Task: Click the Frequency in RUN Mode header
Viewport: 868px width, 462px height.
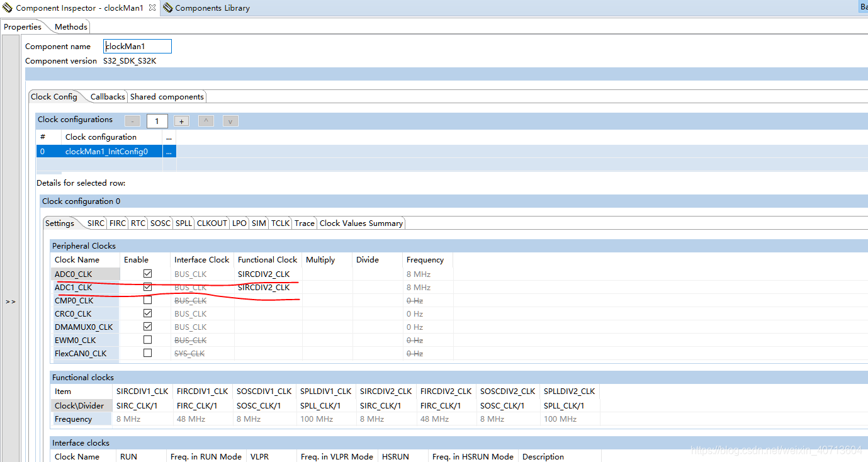Action: [206, 456]
